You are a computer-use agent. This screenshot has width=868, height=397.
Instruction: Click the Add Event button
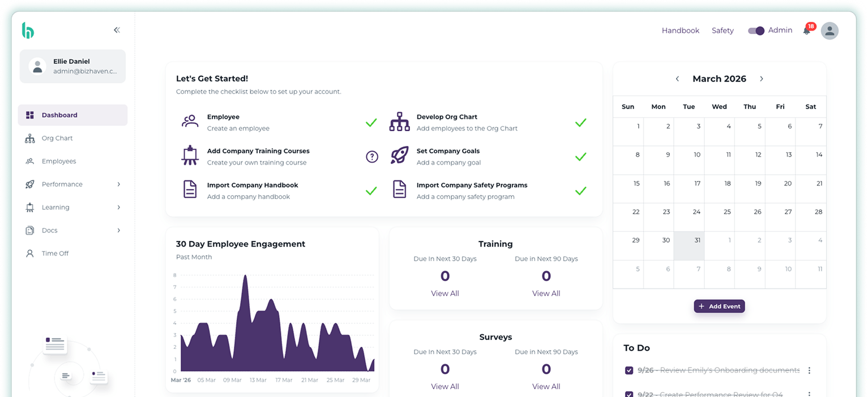(x=719, y=306)
